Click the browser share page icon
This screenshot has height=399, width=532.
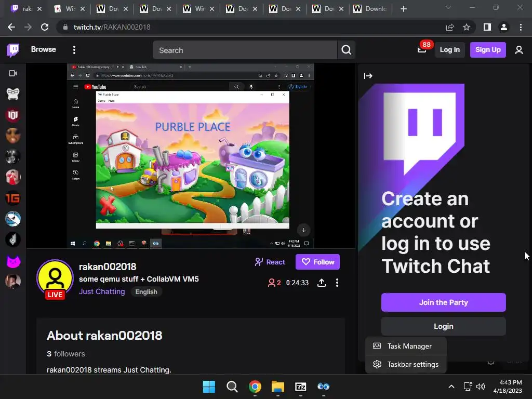click(450, 27)
